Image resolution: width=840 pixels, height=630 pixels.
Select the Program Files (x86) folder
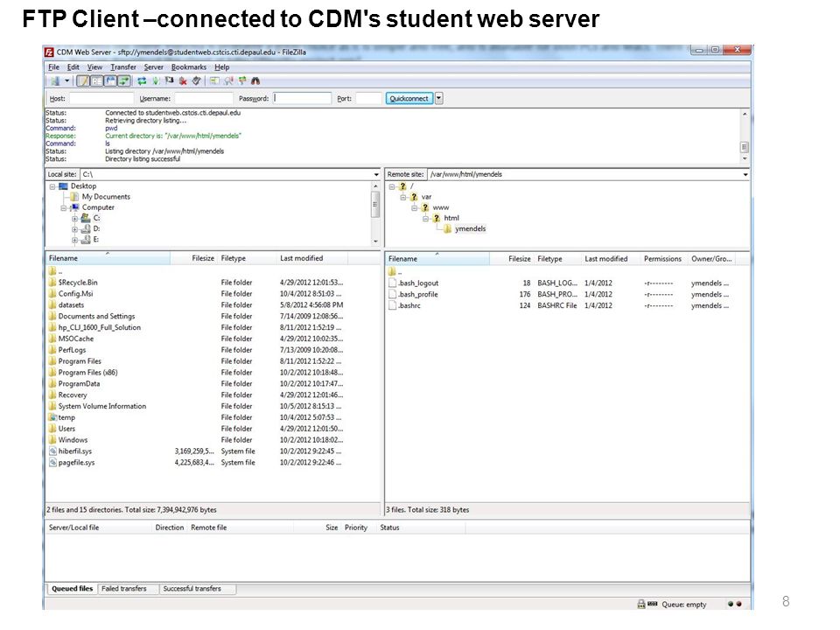tap(87, 373)
